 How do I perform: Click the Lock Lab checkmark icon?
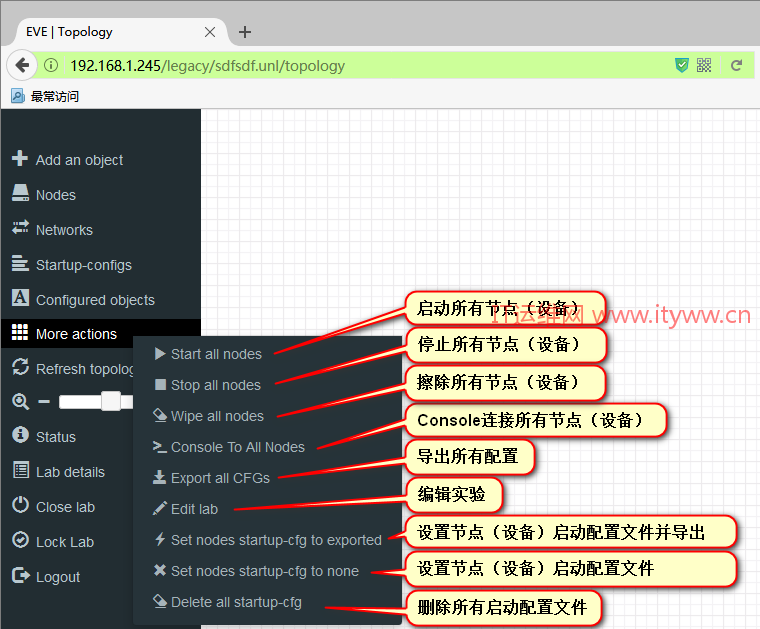pos(20,539)
